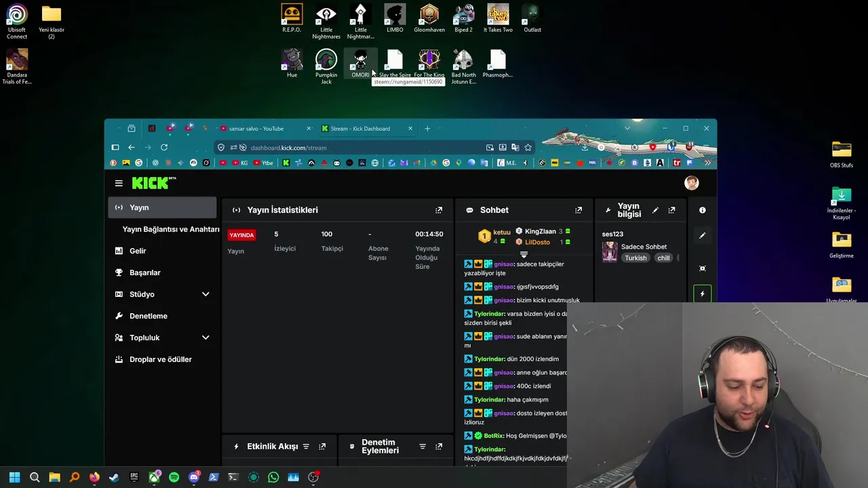Screen dimensions: 868x488
Task: Select the Hue desktop shortcut
Action: [292, 64]
